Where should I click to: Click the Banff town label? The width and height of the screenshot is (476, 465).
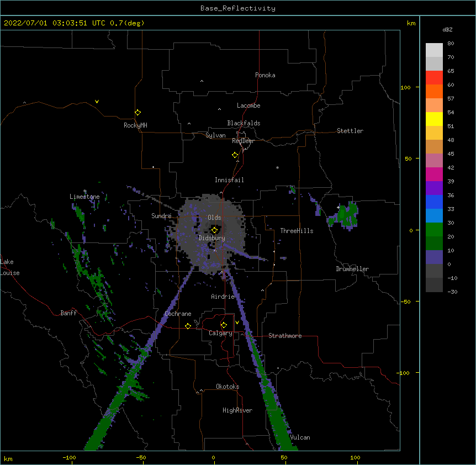pyautogui.click(x=68, y=313)
